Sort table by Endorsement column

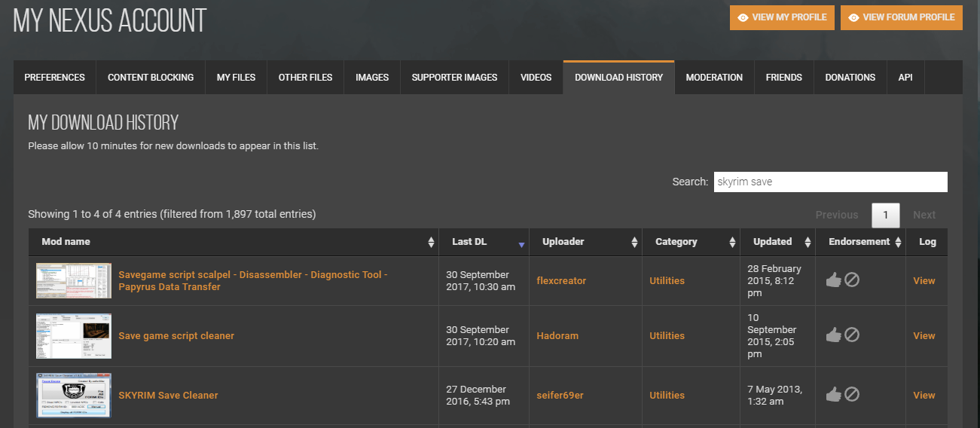862,242
